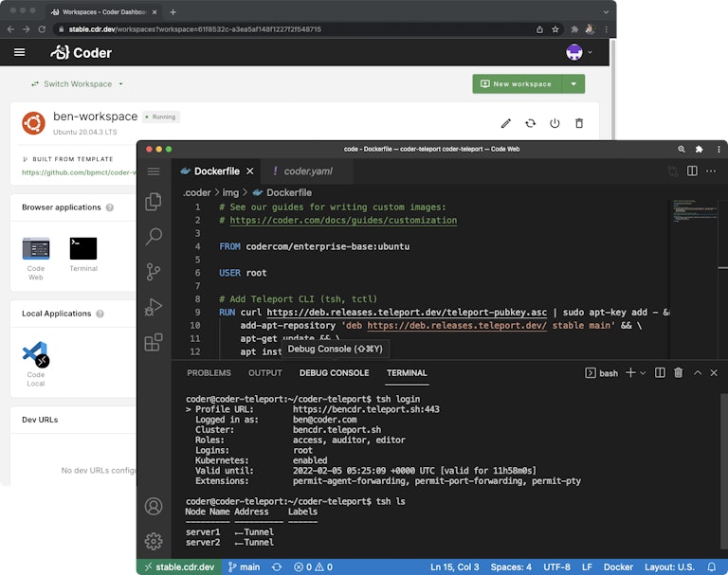
Task: Open the Search view in activity bar
Action: tap(153, 237)
